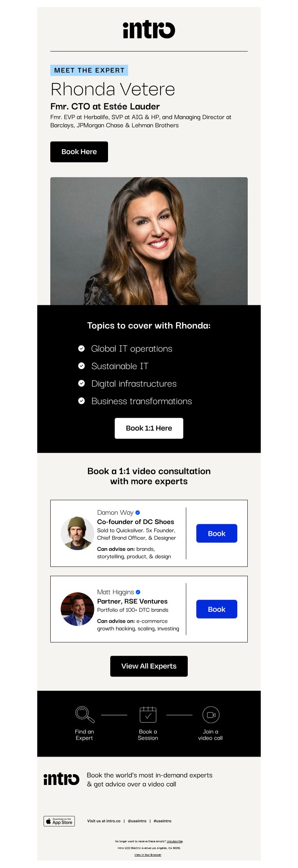Open View in Your Browser link

click(x=148, y=855)
